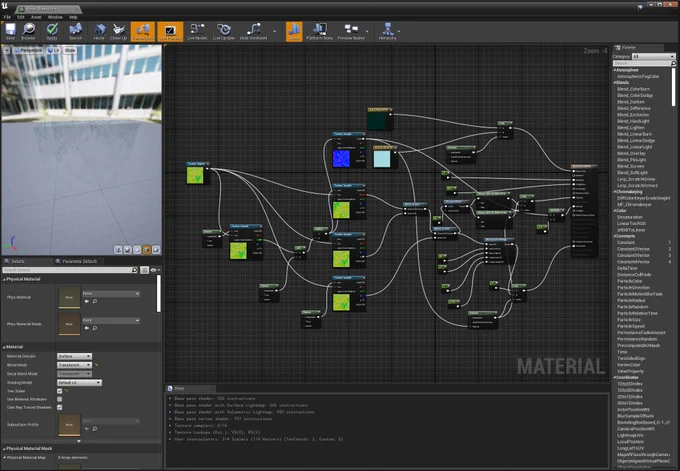Expand the Physical Material Map array

point(5,458)
